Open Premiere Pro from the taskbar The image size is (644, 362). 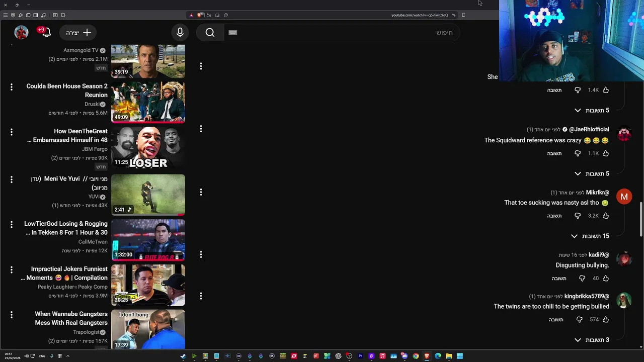(360, 356)
